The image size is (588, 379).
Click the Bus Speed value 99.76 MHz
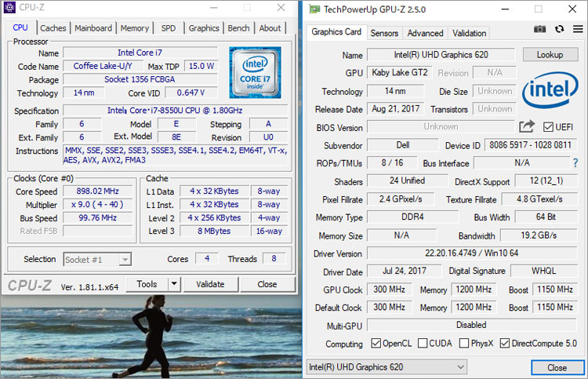(98, 217)
